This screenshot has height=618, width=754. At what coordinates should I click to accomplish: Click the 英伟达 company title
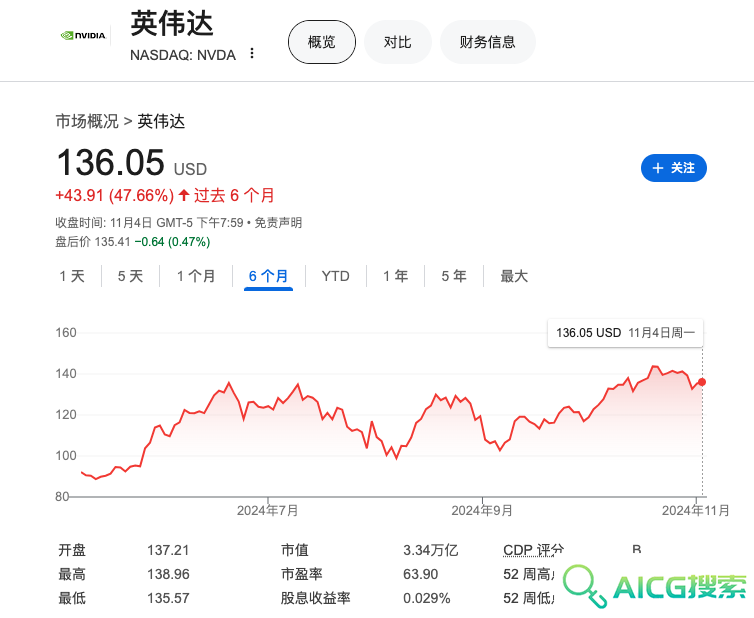172,23
